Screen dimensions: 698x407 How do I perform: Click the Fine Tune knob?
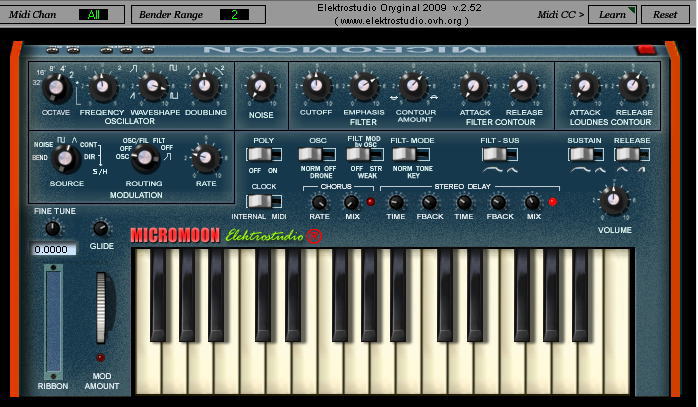[53, 229]
